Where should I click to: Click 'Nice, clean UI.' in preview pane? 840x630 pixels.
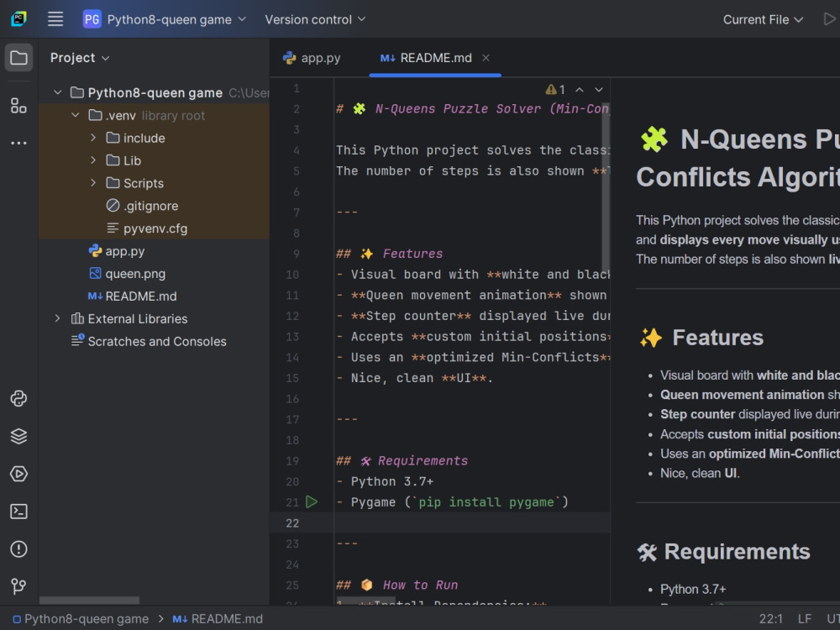700,473
